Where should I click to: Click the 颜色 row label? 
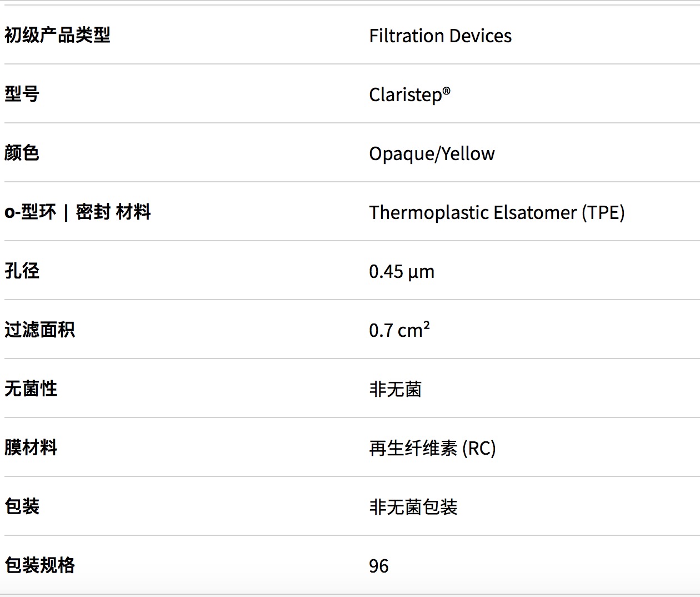pyautogui.click(x=22, y=153)
